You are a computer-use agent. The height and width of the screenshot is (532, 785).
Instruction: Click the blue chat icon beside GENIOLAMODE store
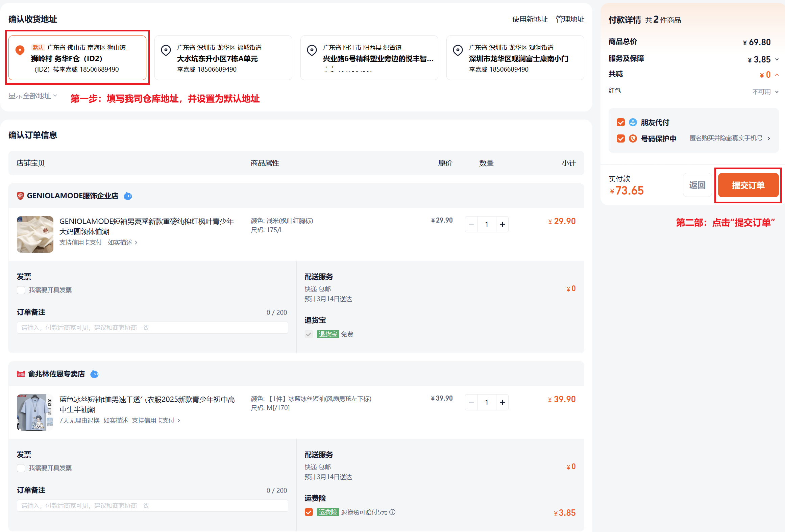pos(128,196)
